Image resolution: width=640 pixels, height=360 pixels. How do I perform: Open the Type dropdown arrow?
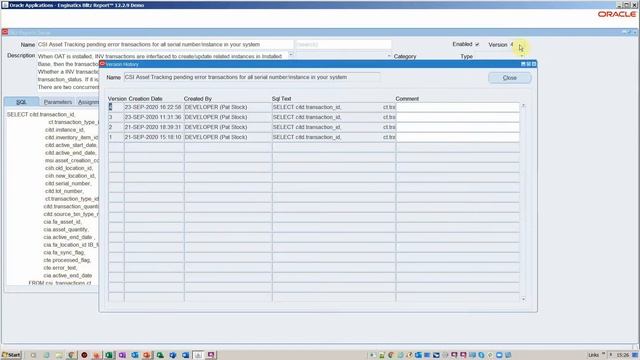click(x=522, y=56)
